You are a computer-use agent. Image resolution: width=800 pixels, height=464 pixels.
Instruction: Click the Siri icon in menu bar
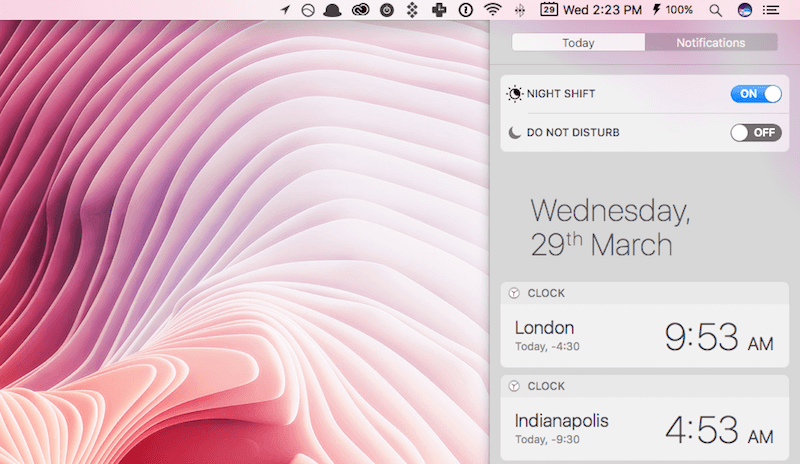[x=744, y=10]
